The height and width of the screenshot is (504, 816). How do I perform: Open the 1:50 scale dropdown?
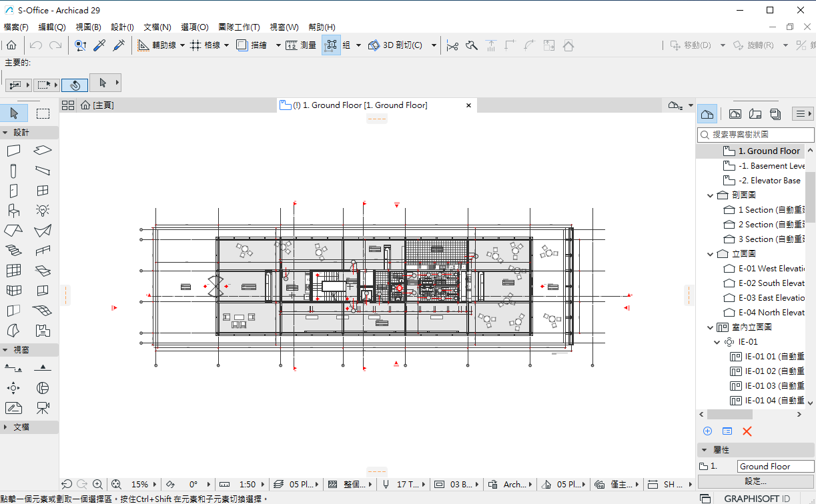(248, 485)
